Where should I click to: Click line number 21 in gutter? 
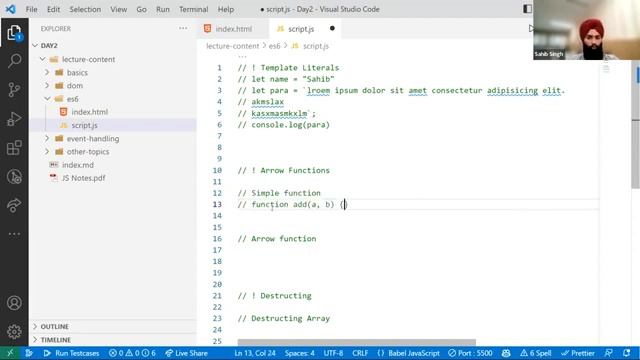[x=217, y=296]
